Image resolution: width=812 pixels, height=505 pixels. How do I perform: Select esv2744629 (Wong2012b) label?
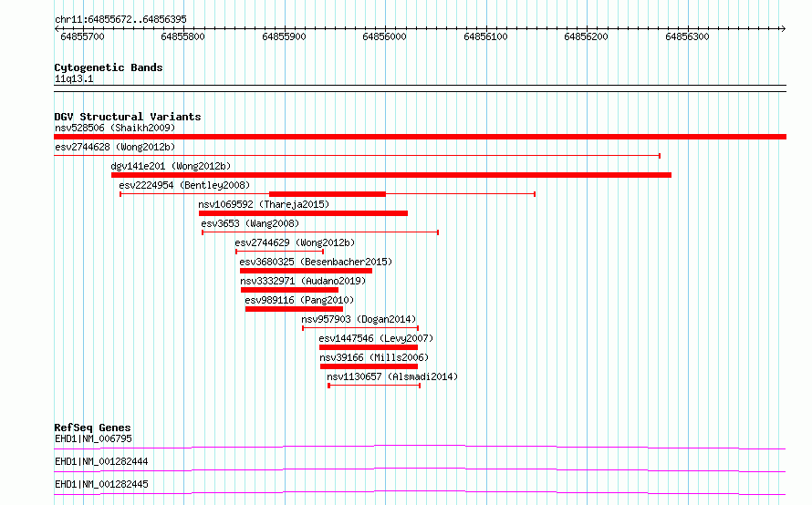[x=295, y=242]
